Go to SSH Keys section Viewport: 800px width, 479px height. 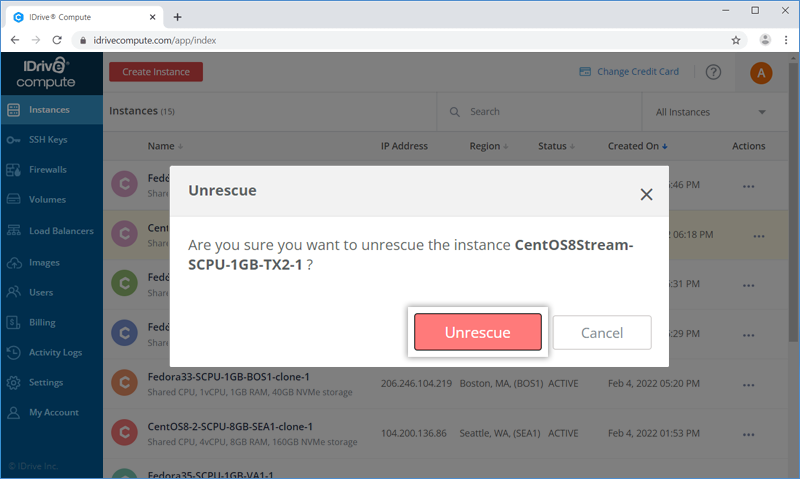coord(48,140)
